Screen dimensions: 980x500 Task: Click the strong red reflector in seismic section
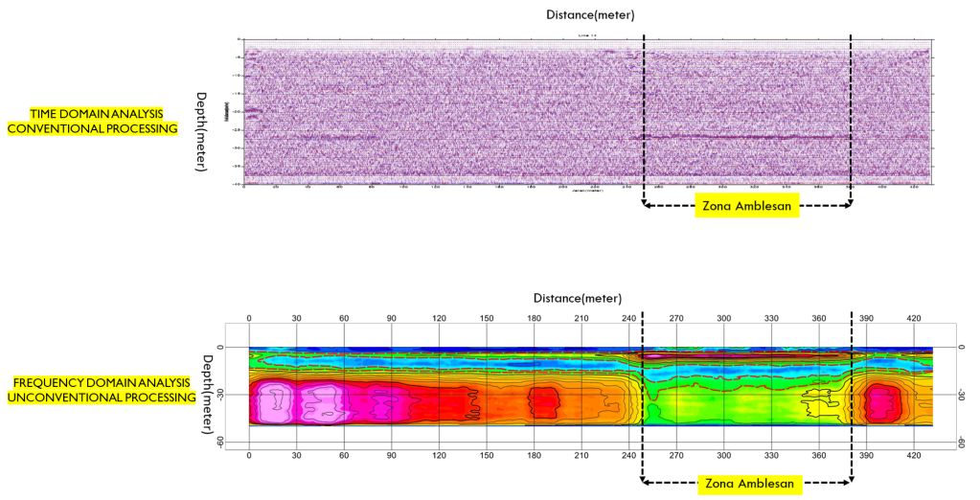(747, 137)
